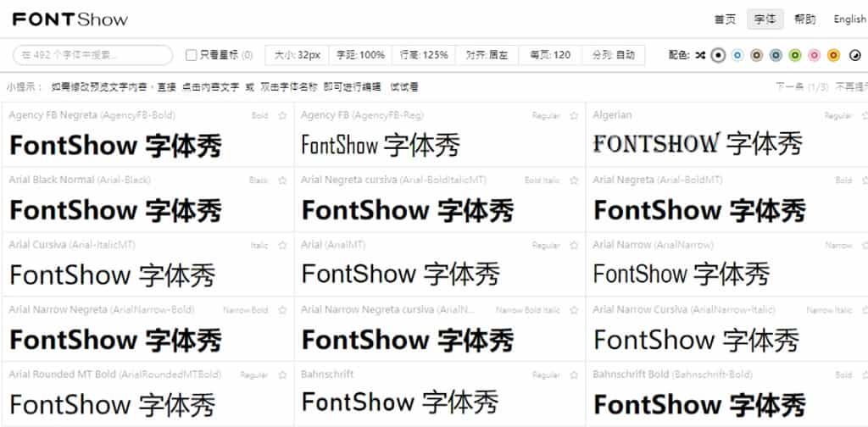The width and height of the screenshot is (868, 427).
Task: Click the 'Bold Italic' style label
Action: tap(542, 180)
